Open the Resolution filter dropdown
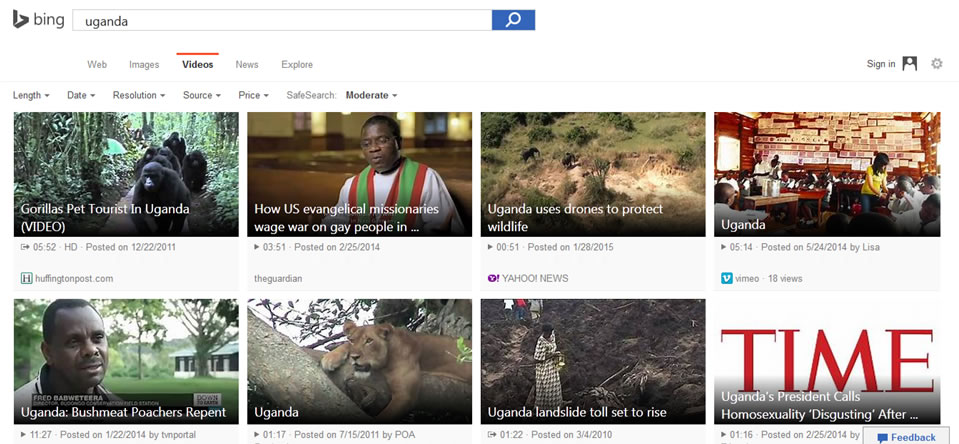 pyautogui.click(x=139, y=95)
